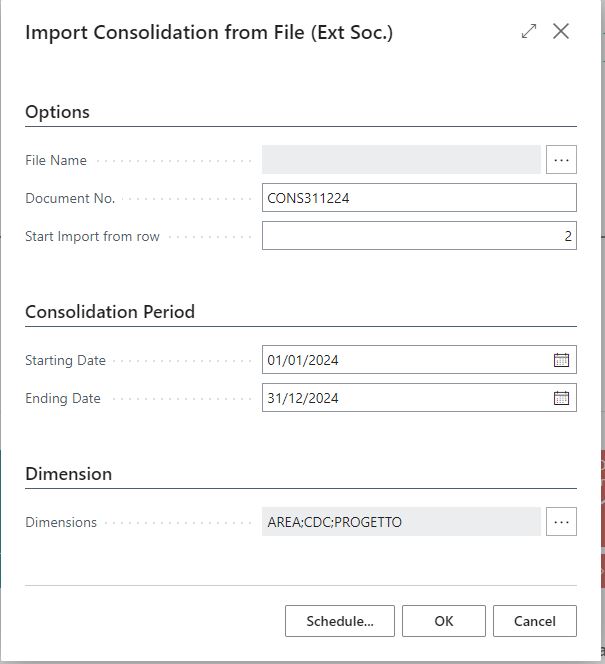Confirm the import with OK
Screen dimensions: 605x664
444,621
